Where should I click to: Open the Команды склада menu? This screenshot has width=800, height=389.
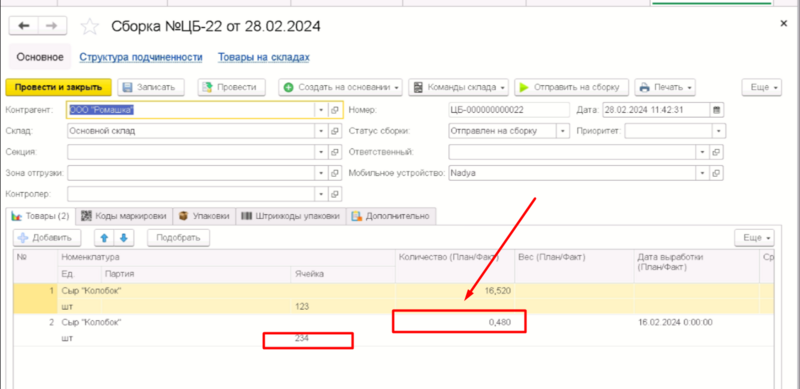coord(459,87)
